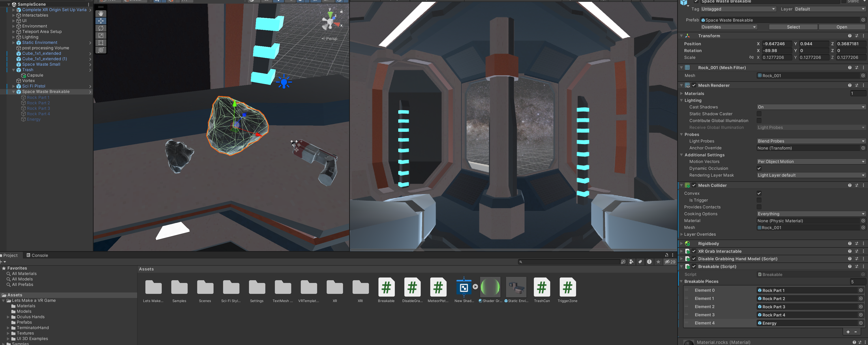
Task: Toggle hidden packages visibility showing 29
Action: point(669,262)
